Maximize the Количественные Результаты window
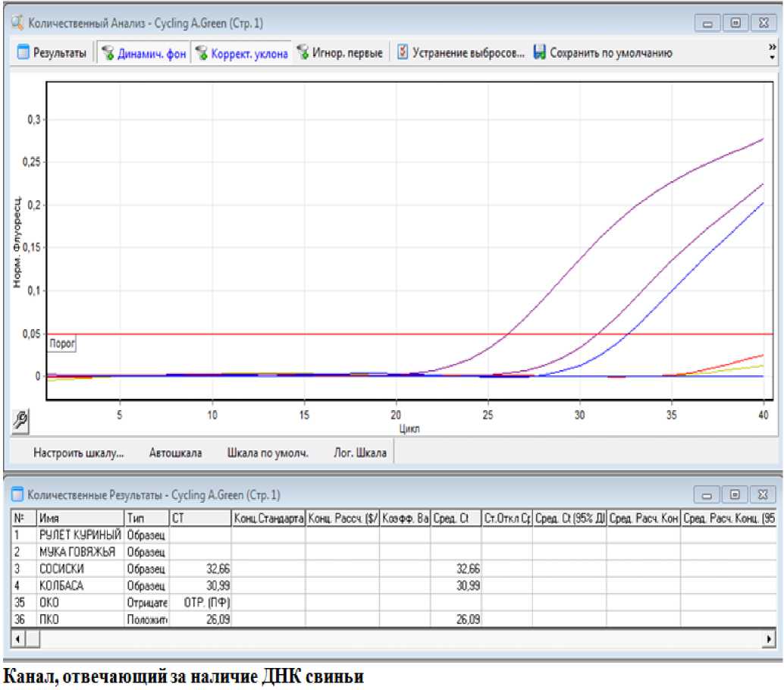 pyautogui.click(x=735, y=495)
